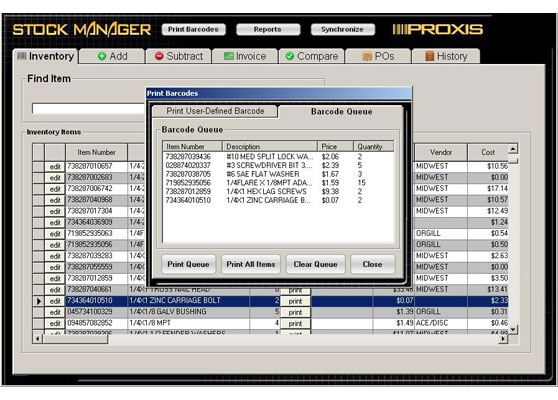558x400 pixels.
Task: Click the horizontal scrollbar thumb
Action: click(75, 339)
